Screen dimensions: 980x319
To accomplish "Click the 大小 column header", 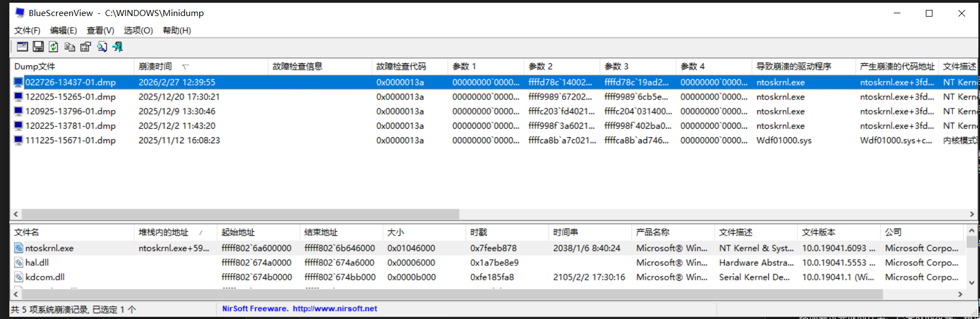I will point(424,232).
